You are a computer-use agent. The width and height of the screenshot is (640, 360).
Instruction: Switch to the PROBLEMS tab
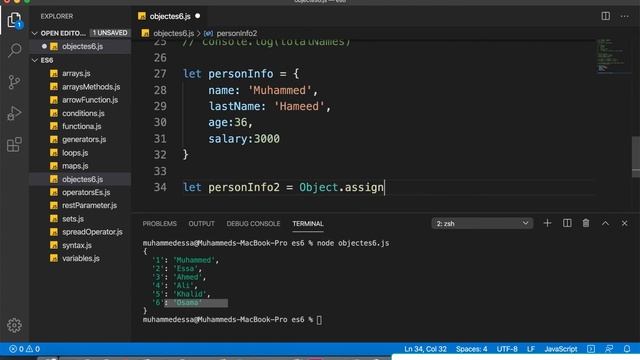tap(160, 224)
